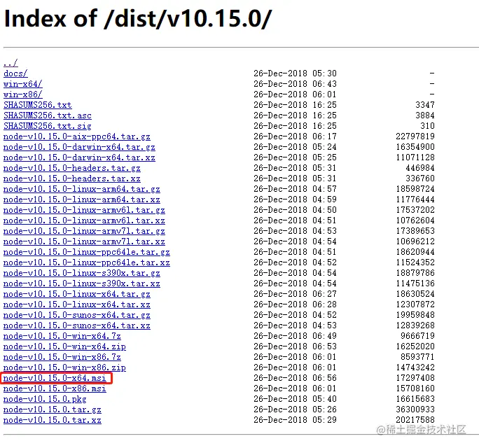Click timestamp 26-Dec-2018 06:43 of win-x64
This screenshot has height=448, width=479.
pos(295,84)
